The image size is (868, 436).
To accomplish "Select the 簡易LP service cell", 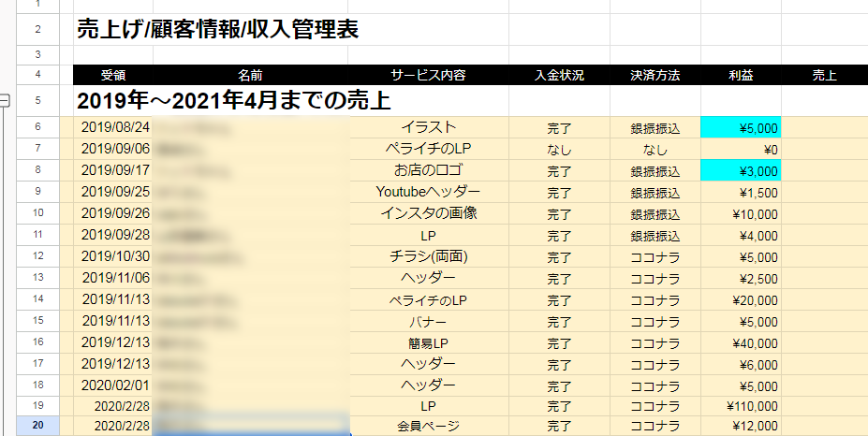I will 428,343.
